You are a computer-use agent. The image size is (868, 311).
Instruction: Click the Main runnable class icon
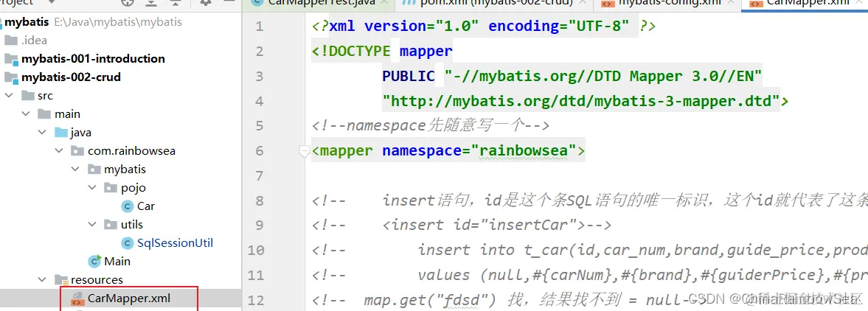[x=94, y=261]
